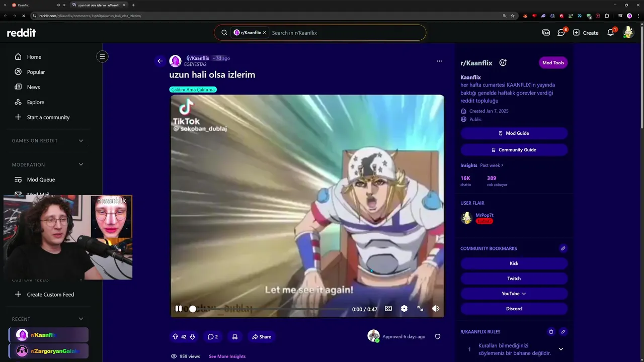Edit the community bookmarks pencil

coord(563,248)
